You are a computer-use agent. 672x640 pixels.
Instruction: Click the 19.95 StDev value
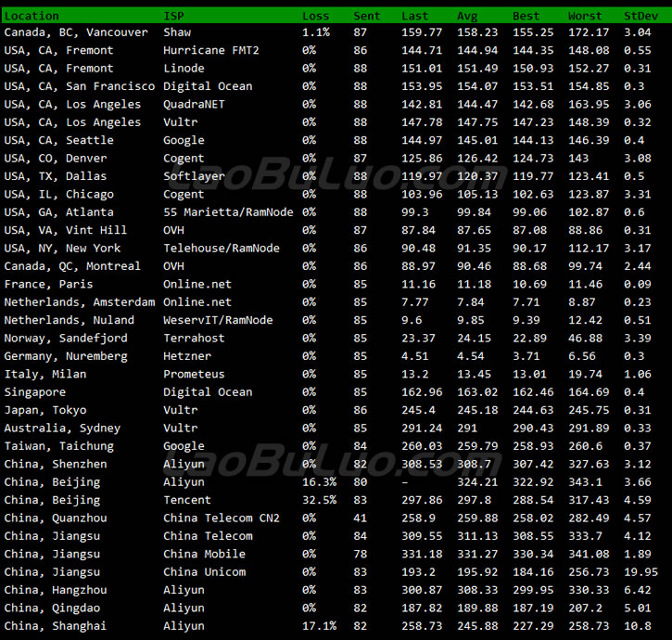click(641, 572)
